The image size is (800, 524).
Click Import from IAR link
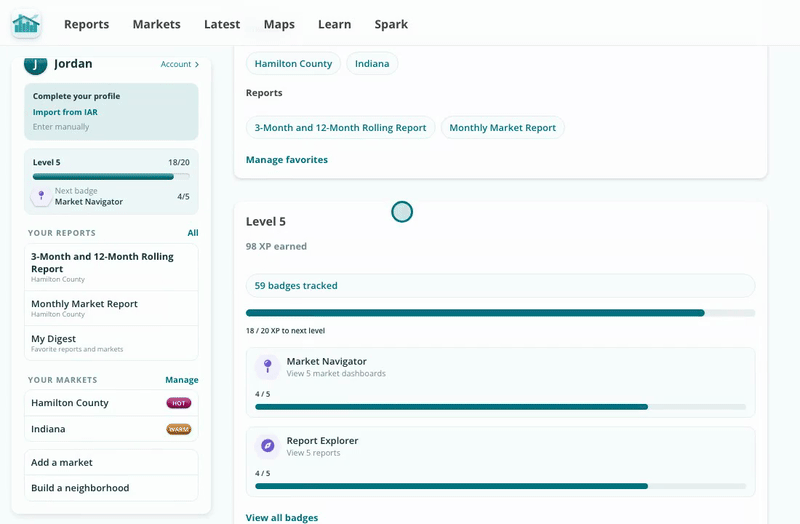(x=65, y=112)
